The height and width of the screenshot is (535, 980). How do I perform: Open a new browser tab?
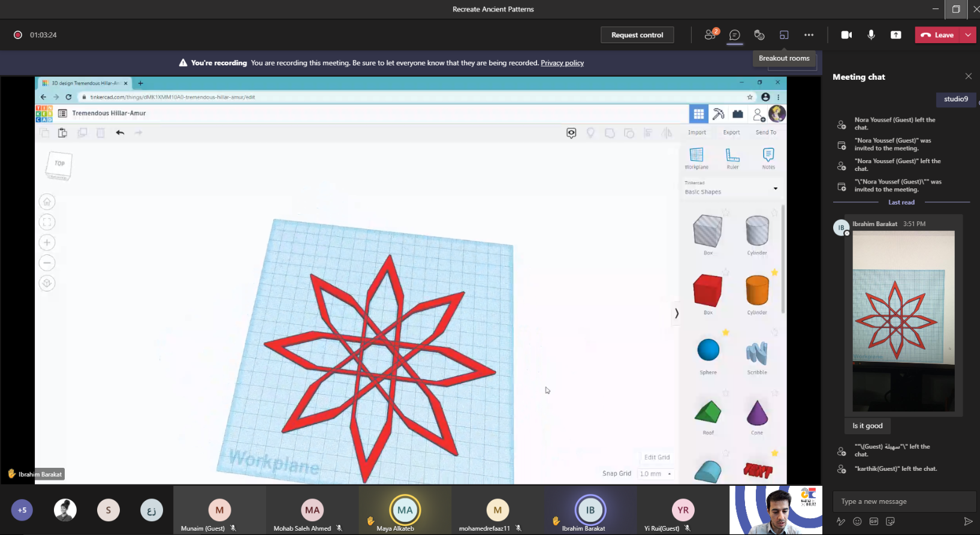(140, 83)
